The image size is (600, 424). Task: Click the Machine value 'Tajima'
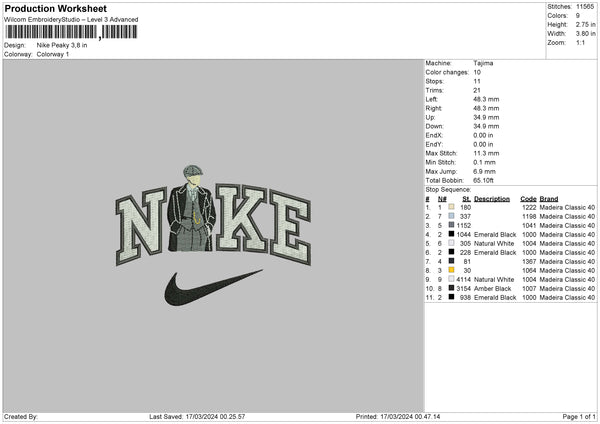pos(483,63)
